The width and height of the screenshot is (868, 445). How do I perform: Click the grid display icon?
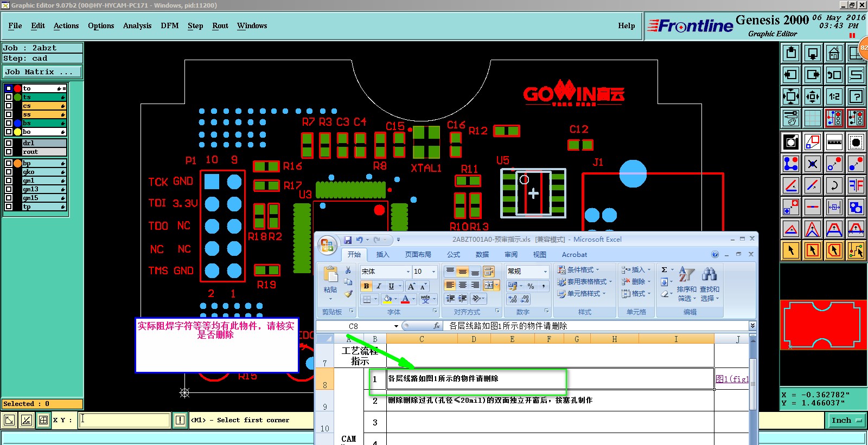coord(813,118)
